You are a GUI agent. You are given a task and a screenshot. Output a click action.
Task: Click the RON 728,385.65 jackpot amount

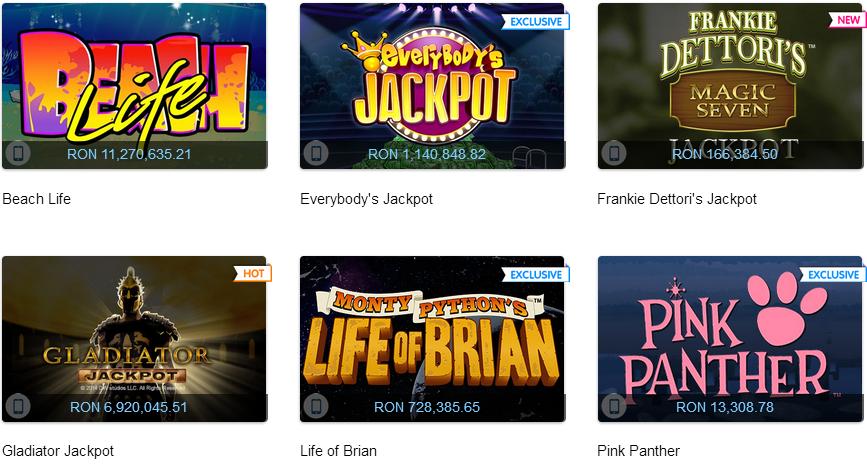pos(427,407)
